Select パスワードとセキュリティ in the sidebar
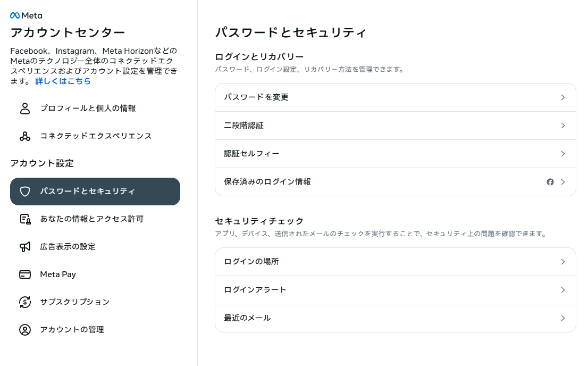The width and height of the screenshot is (588, 366). point(95,192)
